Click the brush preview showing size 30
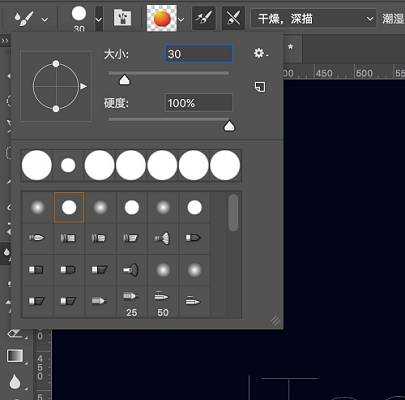Screen dimensions: 405x400 pyautogui.click(x=79, y=19)
